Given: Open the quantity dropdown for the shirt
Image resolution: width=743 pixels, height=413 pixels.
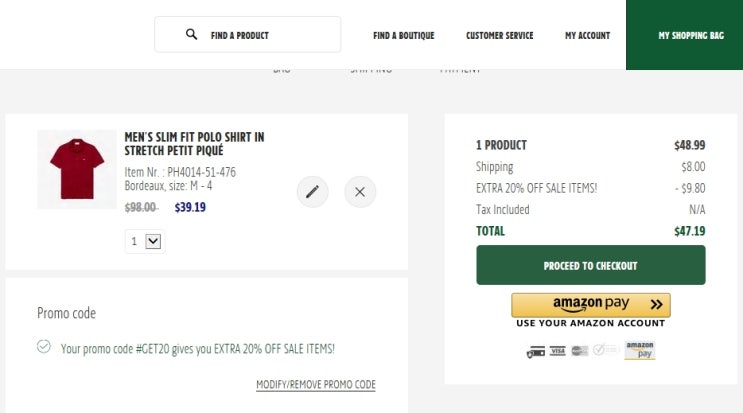Looking at the screenshot, I should [153, 241].
